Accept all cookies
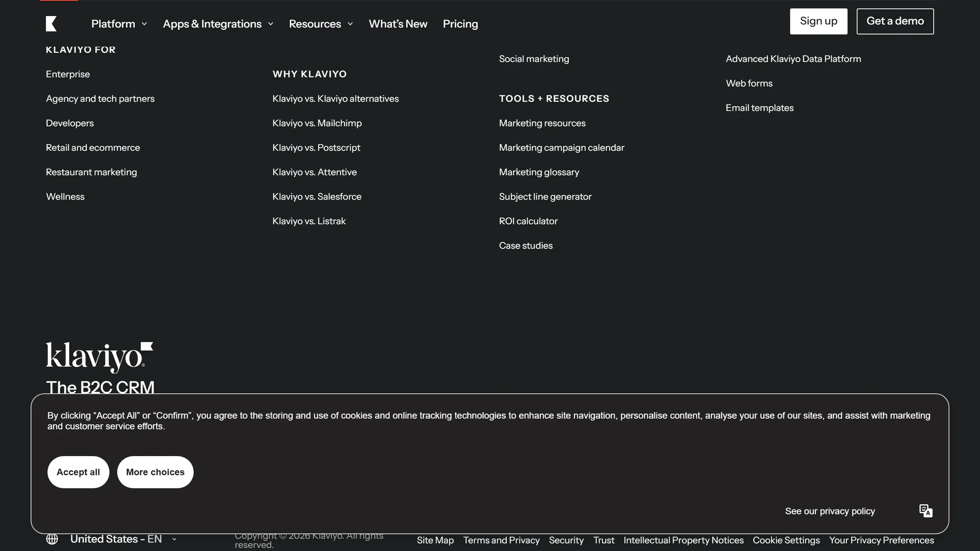 pyautogui.click(x=78, y=472)
